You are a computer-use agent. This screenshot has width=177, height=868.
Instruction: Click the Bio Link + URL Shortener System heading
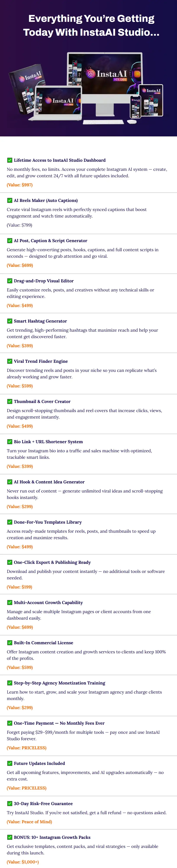[48, 442]
